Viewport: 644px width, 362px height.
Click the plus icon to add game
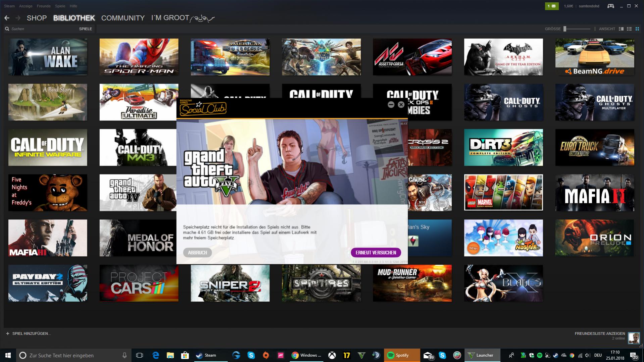point(8,333)
